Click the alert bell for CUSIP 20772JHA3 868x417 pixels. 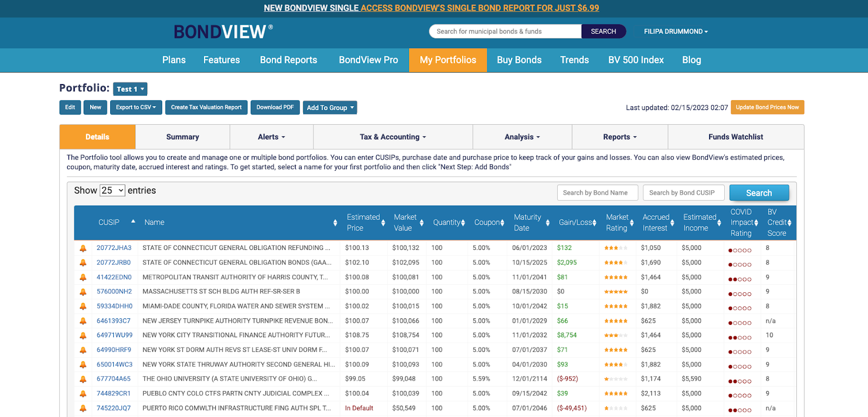pyautogui.click(x=83, y=248)
